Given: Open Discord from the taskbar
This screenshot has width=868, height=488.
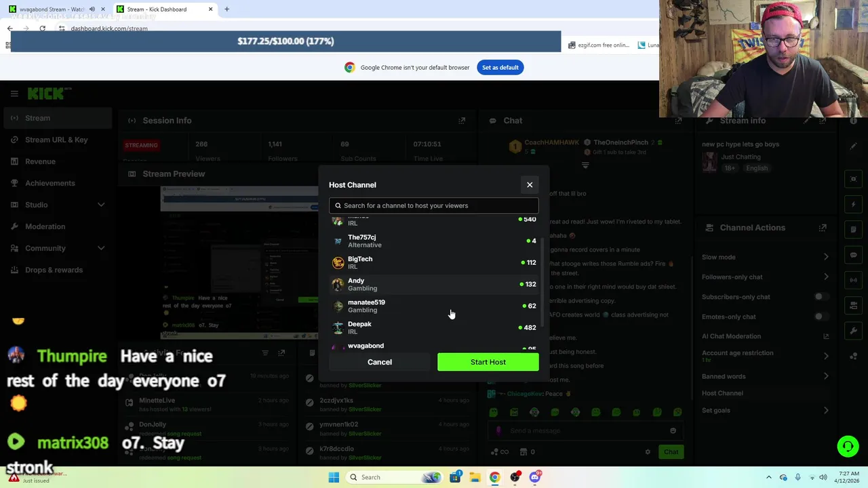Looking at the screenshot, I should tap(534, 477).
